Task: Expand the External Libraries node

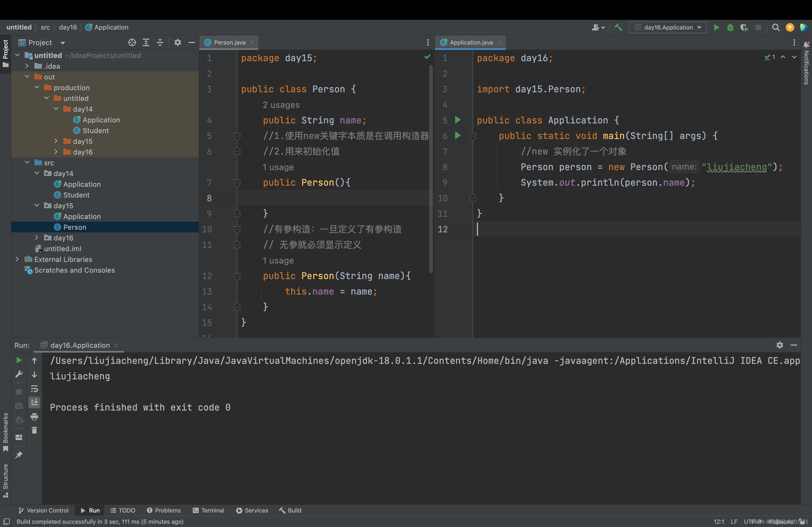Action: [17, 259]
